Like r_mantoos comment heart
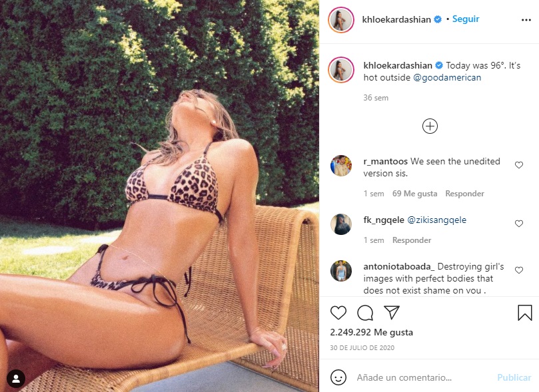This screenshot has height=392, width=539. 519,165
